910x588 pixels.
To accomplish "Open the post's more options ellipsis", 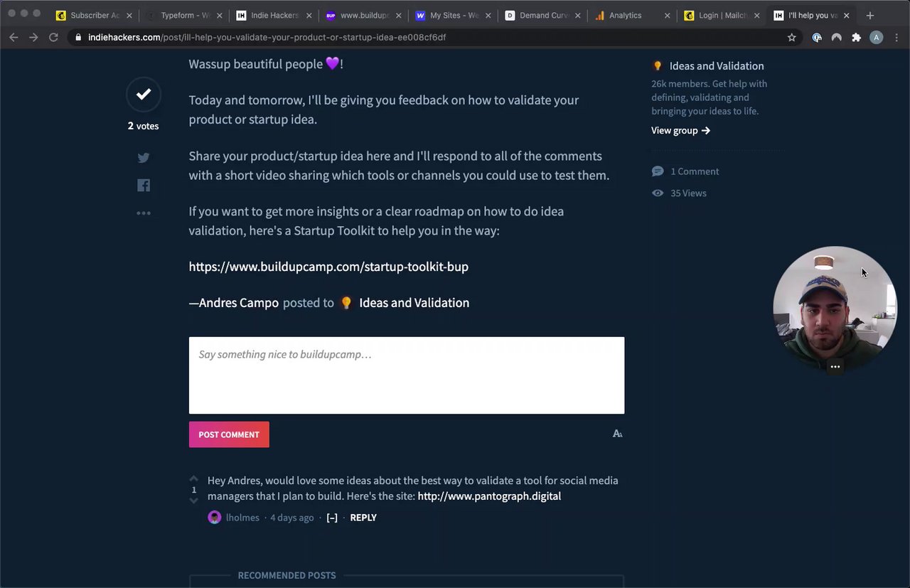I will (144, 213).
